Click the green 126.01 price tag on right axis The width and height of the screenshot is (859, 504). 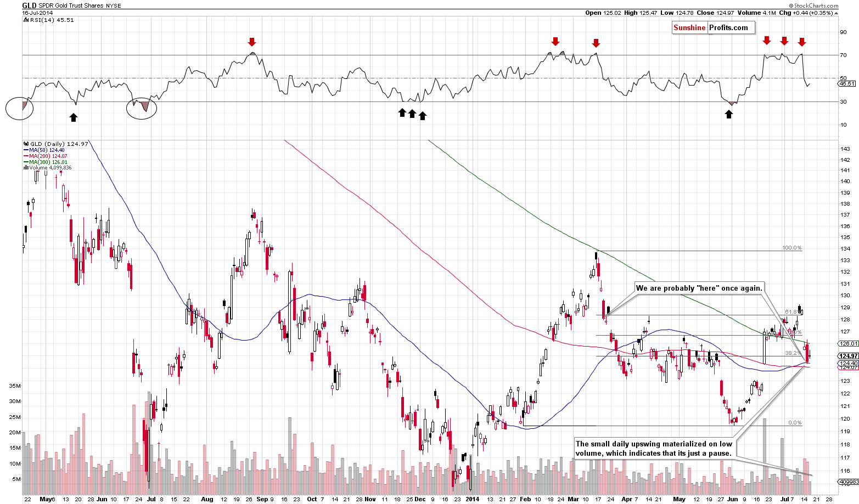point(849,343)
